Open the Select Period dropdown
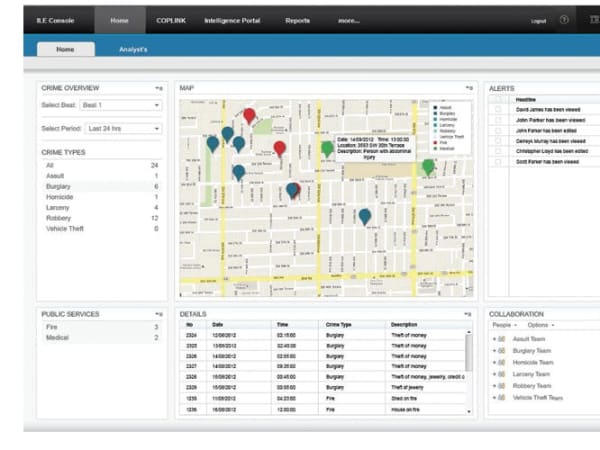The height and width of the screenshot is (450, 600). [122, 129]
